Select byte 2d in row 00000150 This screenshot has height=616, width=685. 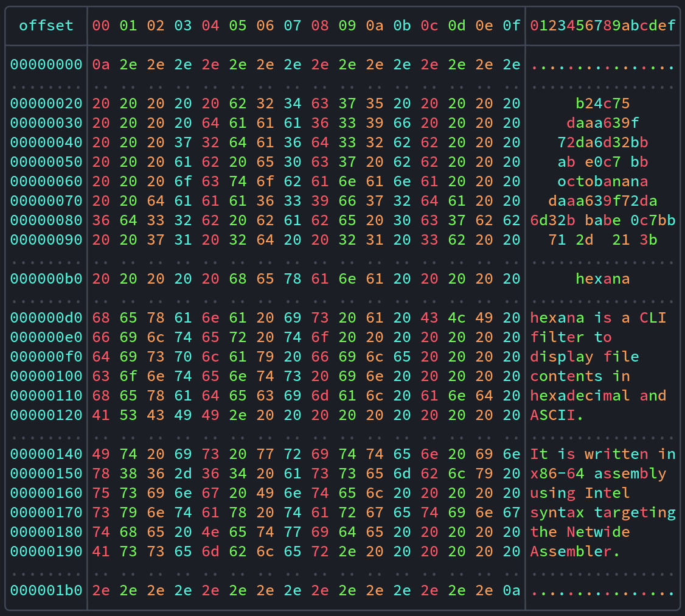(183, 474)
